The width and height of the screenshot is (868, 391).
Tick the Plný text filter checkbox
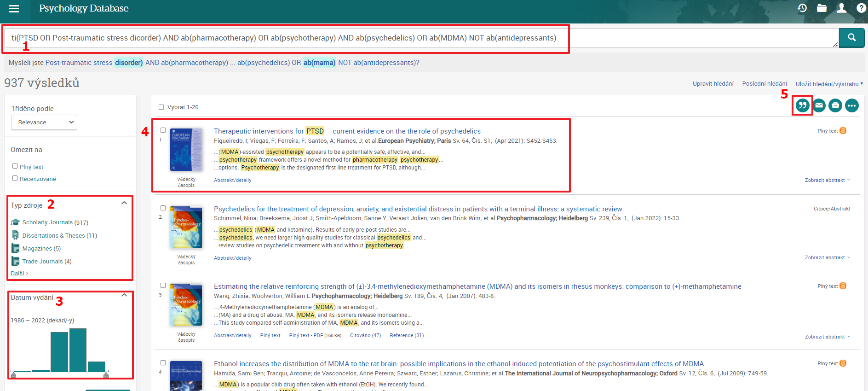15,166
